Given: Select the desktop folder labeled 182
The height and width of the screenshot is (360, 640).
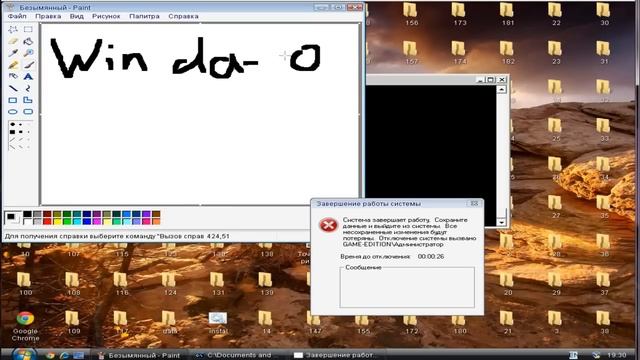Looking at the screenshot, I should click(x=507, y=53).
